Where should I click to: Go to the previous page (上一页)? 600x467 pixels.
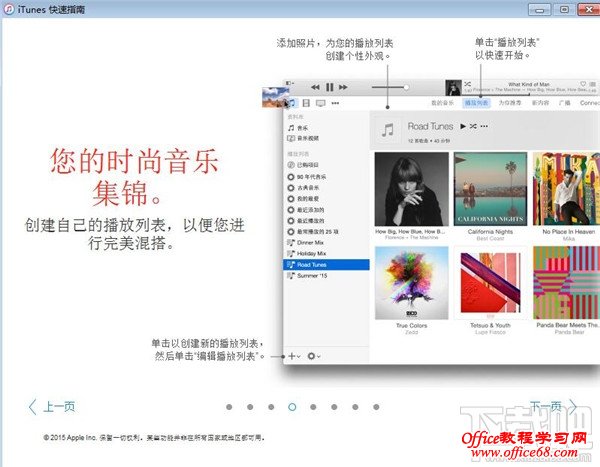[x=52, y=407]
